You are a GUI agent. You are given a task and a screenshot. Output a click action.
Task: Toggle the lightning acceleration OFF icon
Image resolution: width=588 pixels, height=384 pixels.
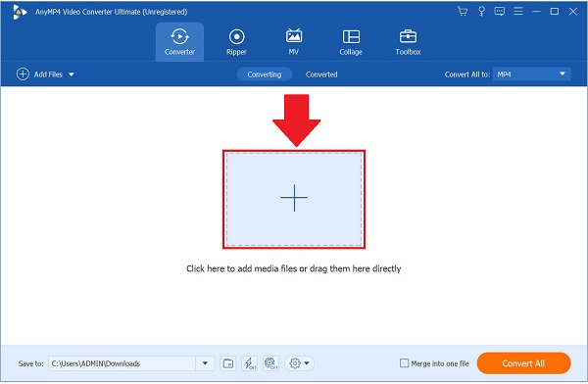point(250,363)
